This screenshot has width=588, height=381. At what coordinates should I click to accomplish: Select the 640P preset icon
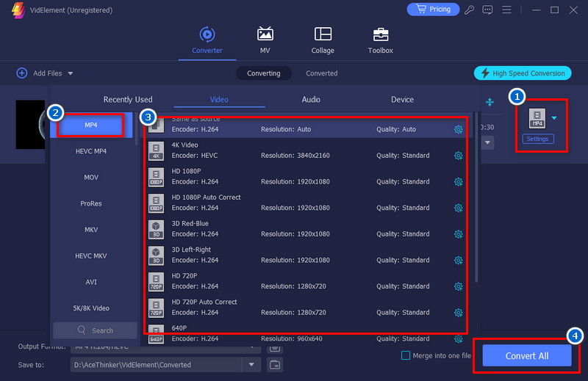pyautogui.click(x=156, y=334)
